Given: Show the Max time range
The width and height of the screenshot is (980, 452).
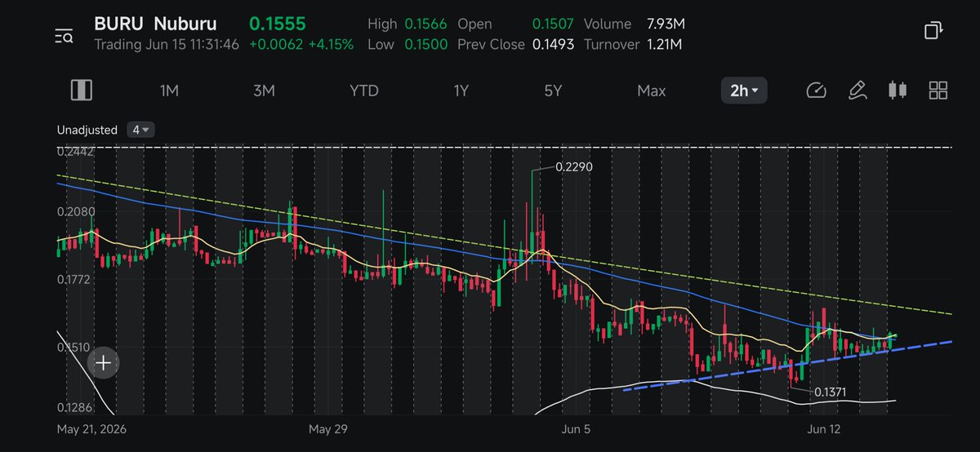Looking at the screenshot, I should (651, 91).
